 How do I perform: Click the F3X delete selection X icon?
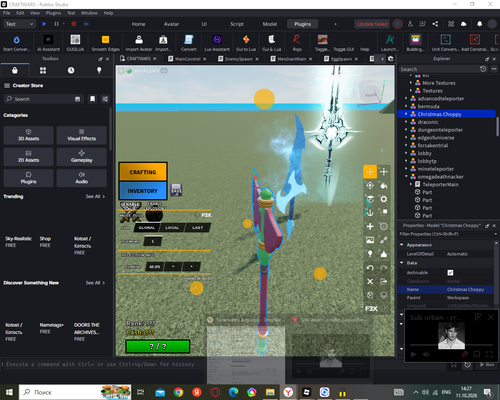point(370,281)
